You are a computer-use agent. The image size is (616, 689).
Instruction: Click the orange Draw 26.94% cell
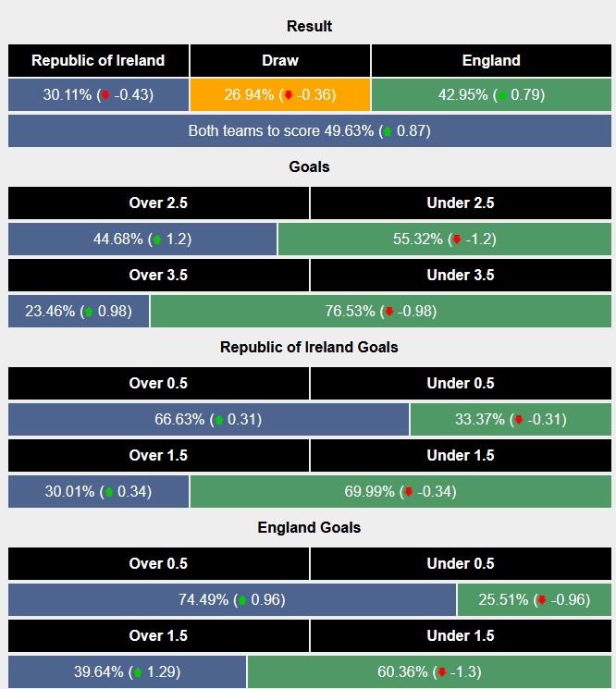tap(280, 94)
